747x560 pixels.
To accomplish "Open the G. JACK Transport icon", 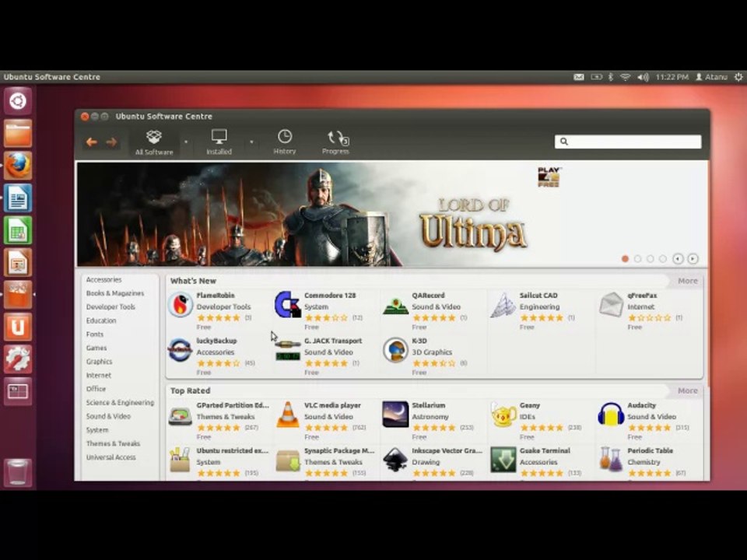I will pos(288,351).
